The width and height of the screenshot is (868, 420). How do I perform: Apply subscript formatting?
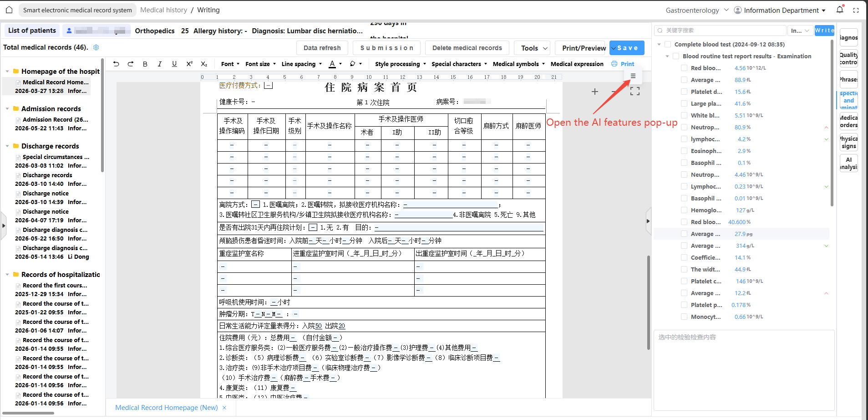pyautogui.click(x=204, y=64)
